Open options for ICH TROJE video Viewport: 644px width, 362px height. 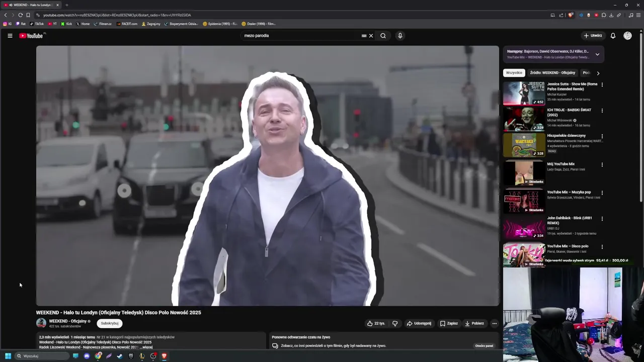602,111
